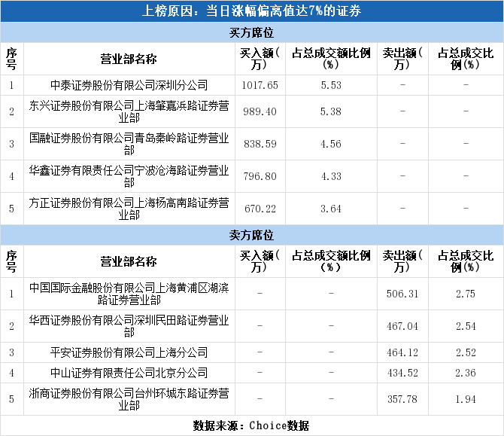The height and width of the screenshot is (436, 504).
Task: Click 中泰证券股份有限公司深圳分公司 row name
Action: click(x=129, y=85)
